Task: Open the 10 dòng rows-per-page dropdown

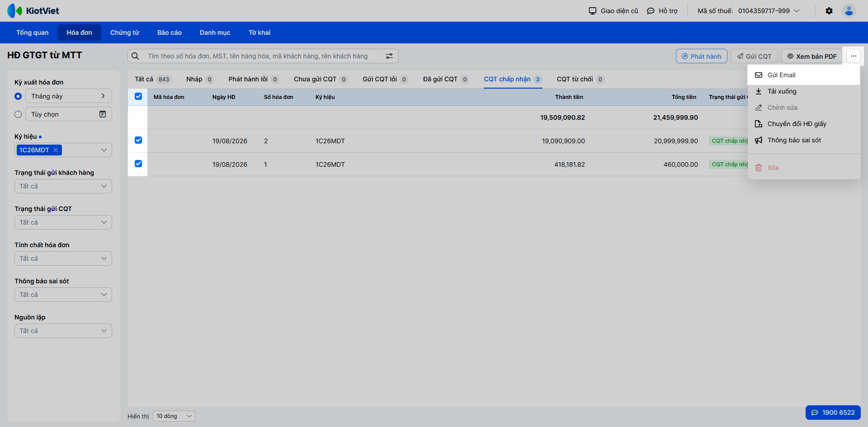Action: point(174,416)
